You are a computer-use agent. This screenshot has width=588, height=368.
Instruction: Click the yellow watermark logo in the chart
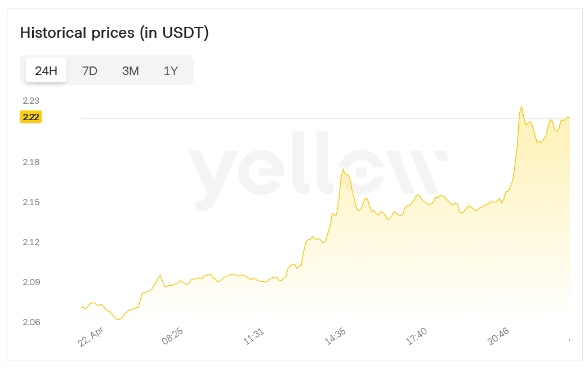click(x=318, y=170)
